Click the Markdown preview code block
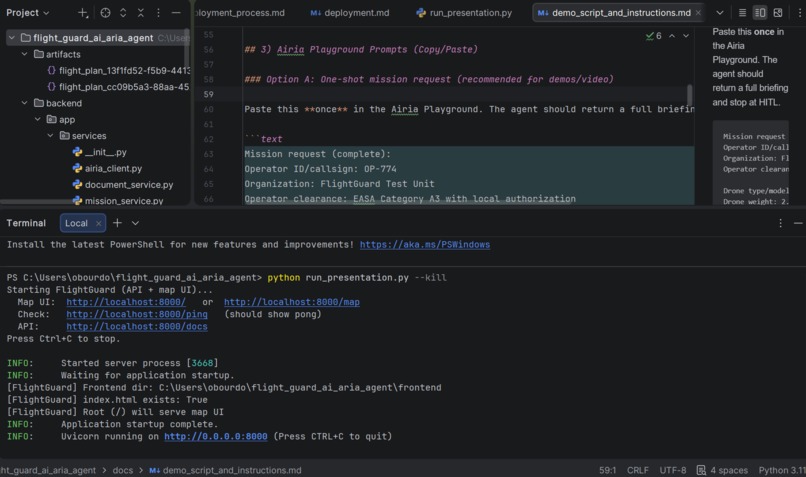Viewport: 806px width, 477px height. coord(750,164)
